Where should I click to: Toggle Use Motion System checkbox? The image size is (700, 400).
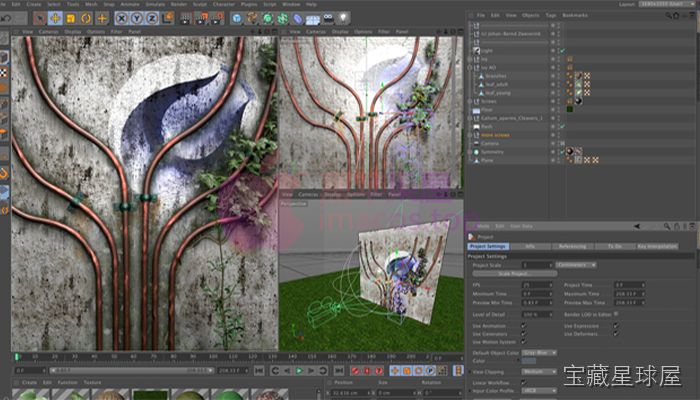tap(524, 342)
